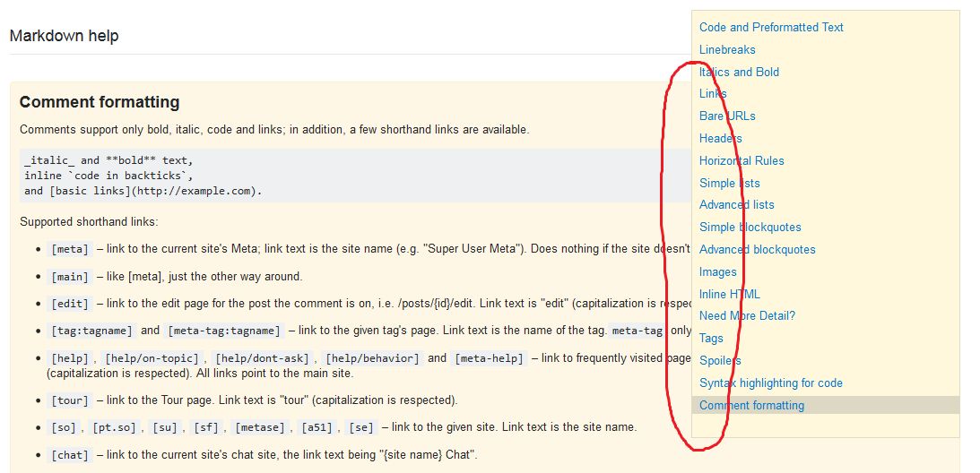This screenshot has width=980, height=473.
Task: Jump to Headers section
Action: pyautogui.click(x=721, y=139)
